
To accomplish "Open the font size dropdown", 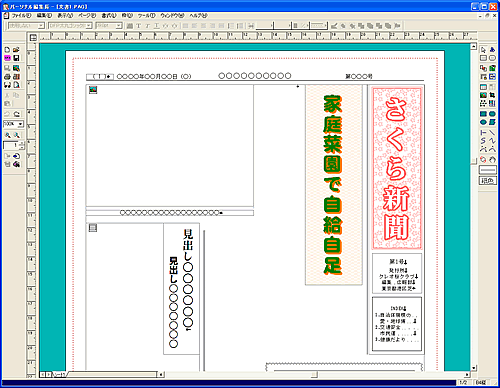I will pyautogui.click(x=119, y=26).
